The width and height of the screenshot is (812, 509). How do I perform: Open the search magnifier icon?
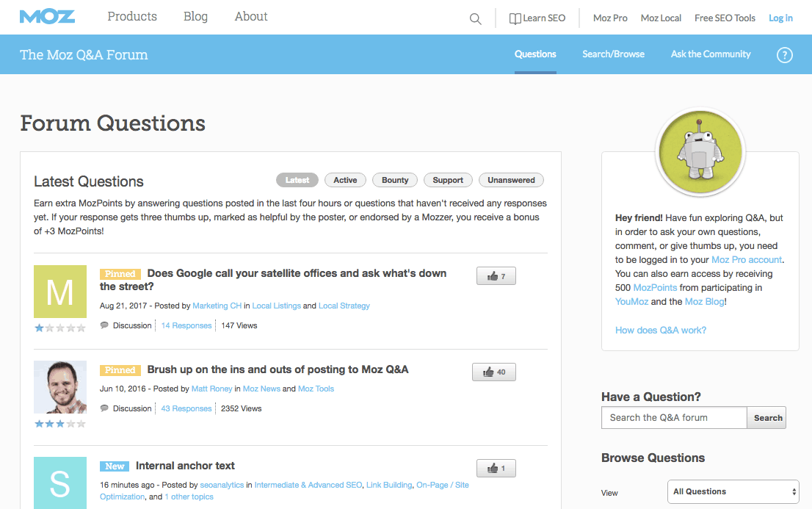click(x=475, y=19)
